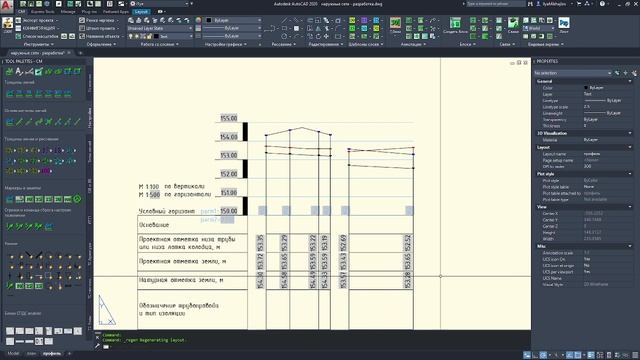Expand the Работа со слоями ribbon panel
640x360 pixels.
tap(159, 44)
